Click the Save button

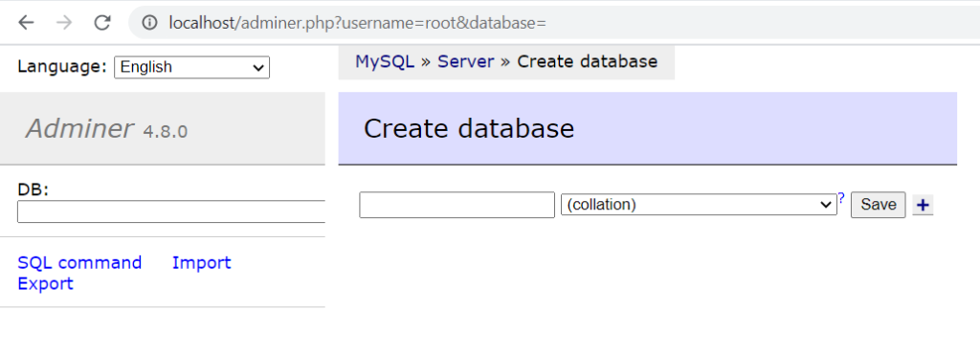point(879,205)
